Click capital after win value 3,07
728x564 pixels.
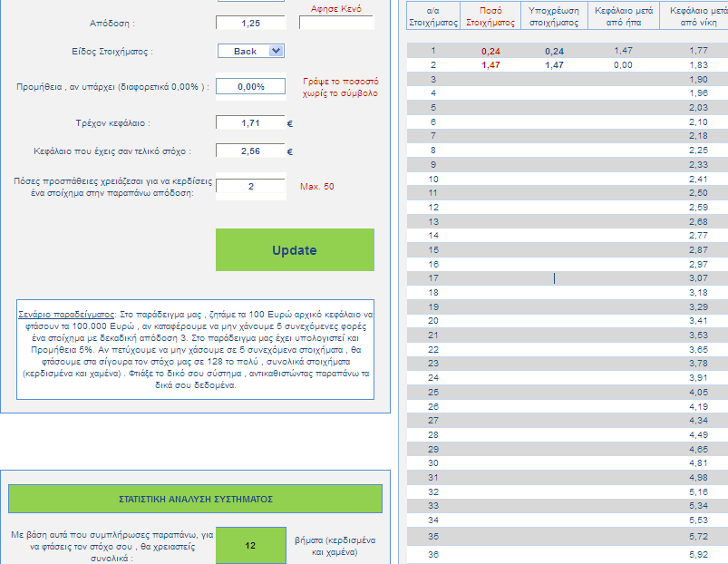pos(699,278)
